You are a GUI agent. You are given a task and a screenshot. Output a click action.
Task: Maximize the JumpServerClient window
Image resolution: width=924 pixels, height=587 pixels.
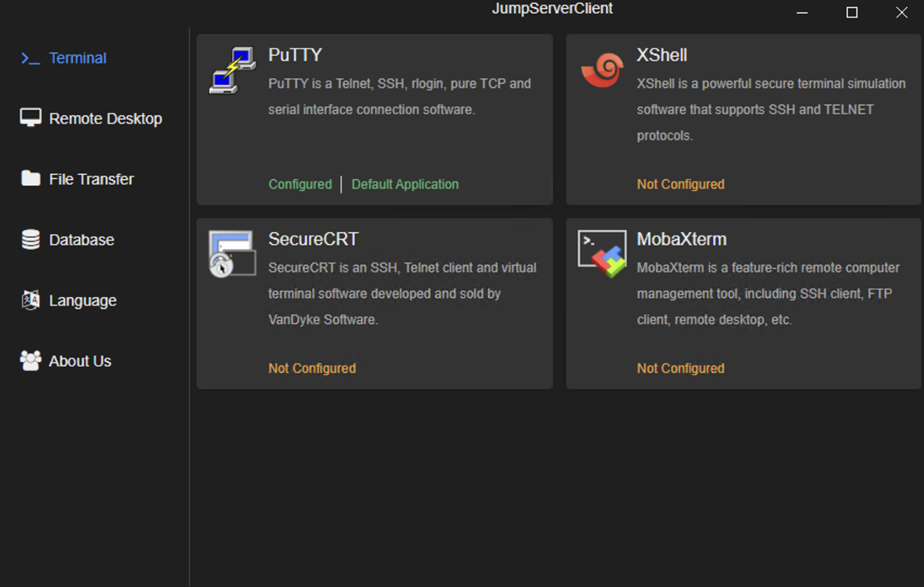tap(852, 13)
